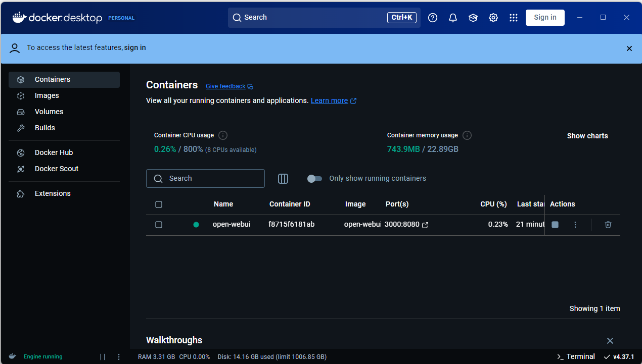Image resolution: width=642 pixels, height=364 pixels.
Task: Sort by the Port(s) column header
Action: point(397,204)
